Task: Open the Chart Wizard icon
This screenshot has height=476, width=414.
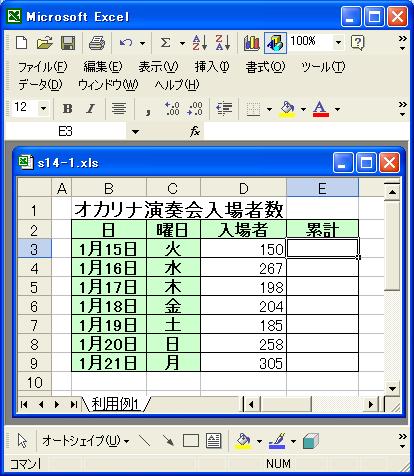Action: [252, 43]
